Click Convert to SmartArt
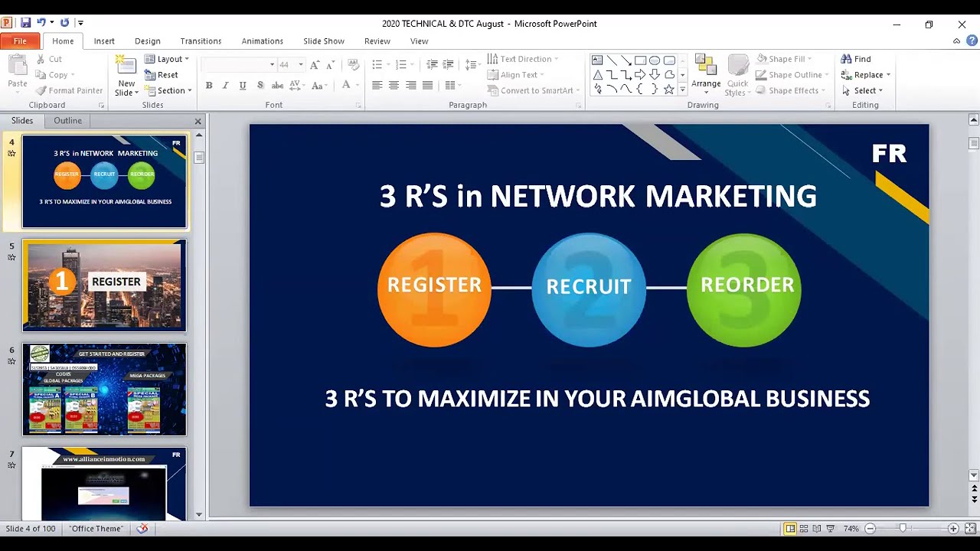 tap(532, 90)
